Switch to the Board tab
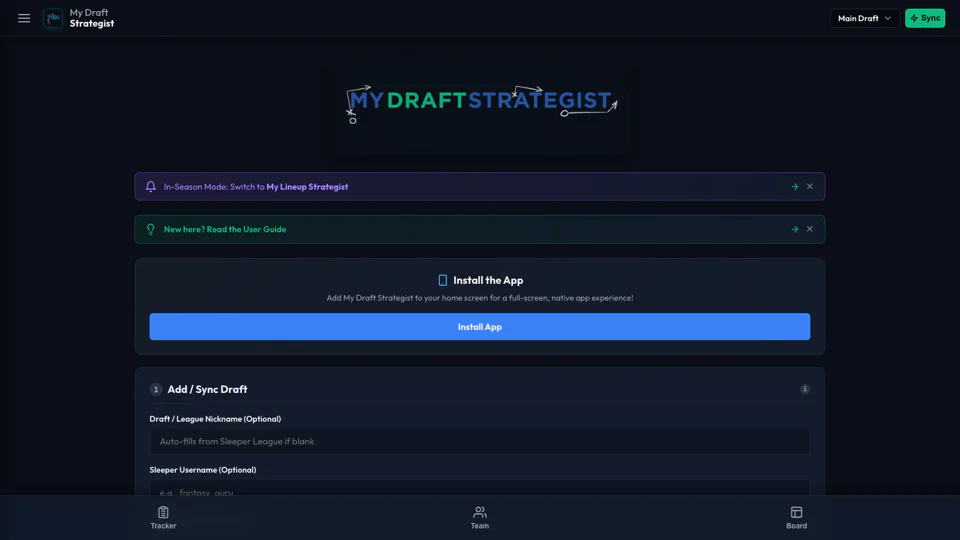This screenshot has height=540, width=960. (797, 518)
